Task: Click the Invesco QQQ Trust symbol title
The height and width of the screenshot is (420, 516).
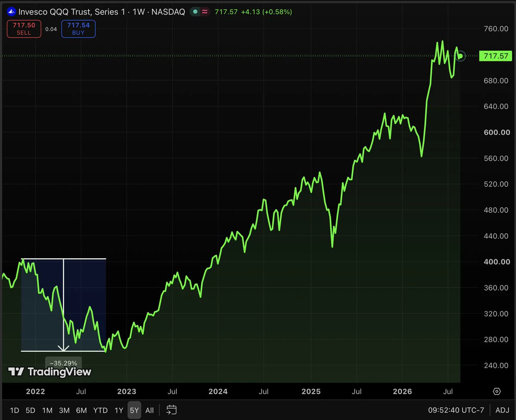Action: click(101, 12)
